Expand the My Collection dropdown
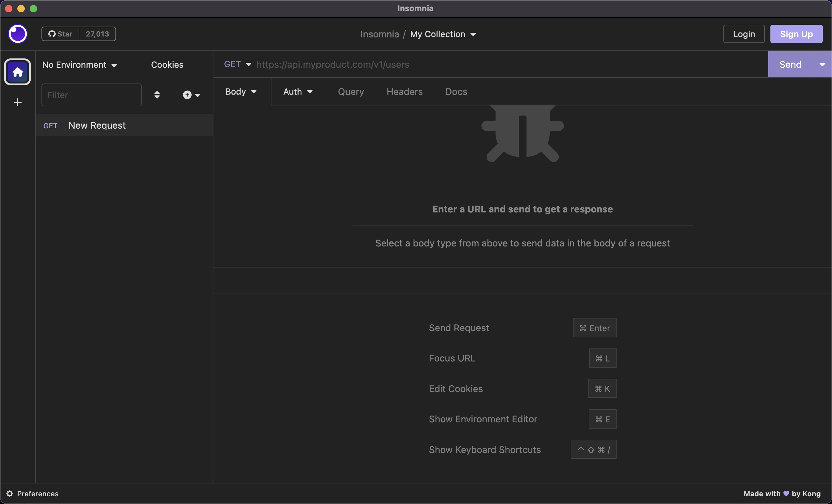Screen dimensions: 832x504 [x=443, y=34]
